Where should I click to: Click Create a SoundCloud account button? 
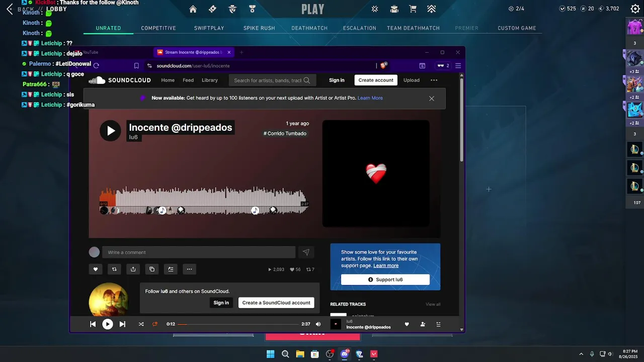(276, 303)
